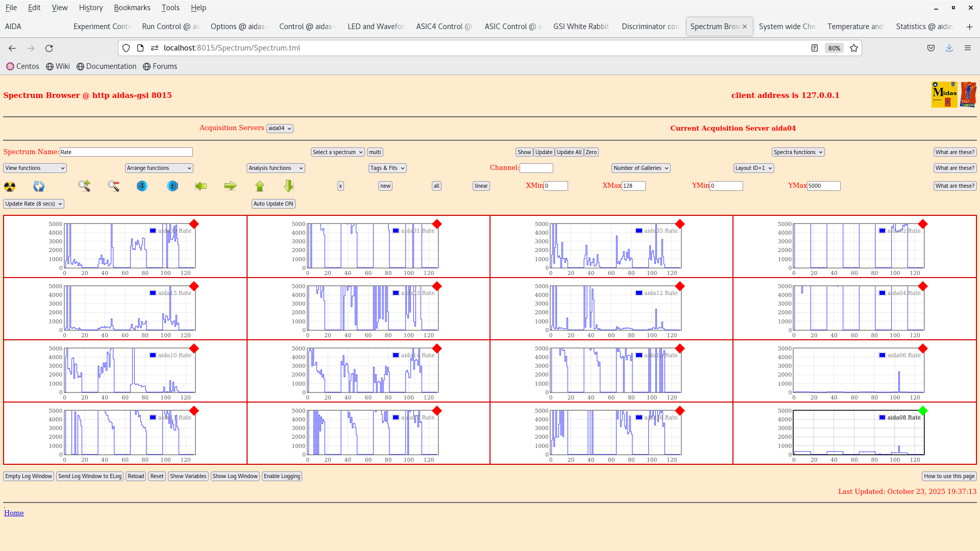Screen dimensions: 980x551
Task: Click the blue double-down-arrow icon
Action: coord(141,186)
